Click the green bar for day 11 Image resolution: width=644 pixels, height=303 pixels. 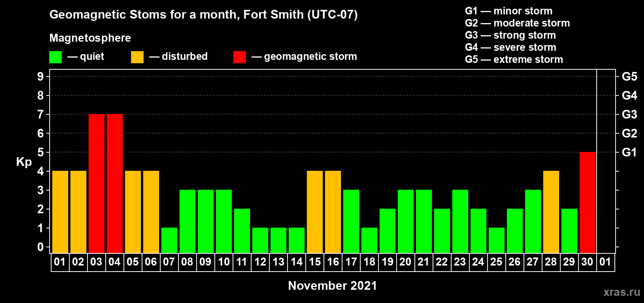242,231
